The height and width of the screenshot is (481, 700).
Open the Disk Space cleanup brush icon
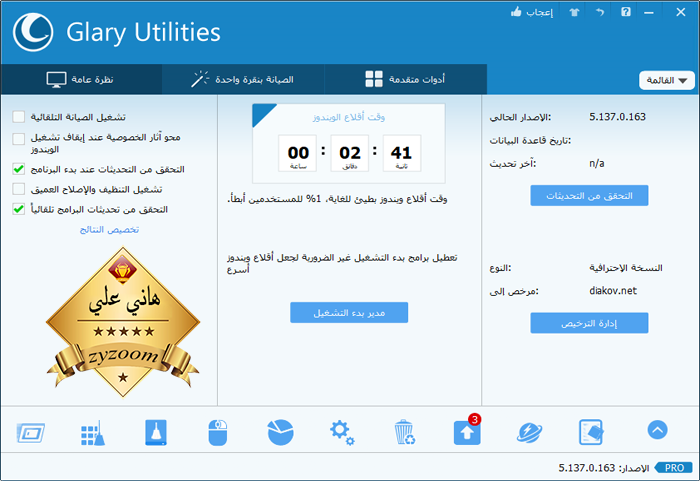pos(156,432)
